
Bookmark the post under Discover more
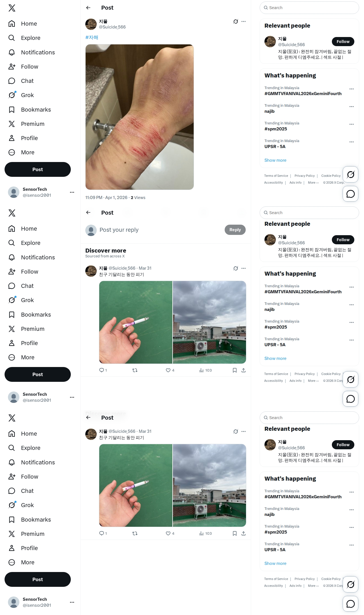pyautogui.click(x=235, y=370)
